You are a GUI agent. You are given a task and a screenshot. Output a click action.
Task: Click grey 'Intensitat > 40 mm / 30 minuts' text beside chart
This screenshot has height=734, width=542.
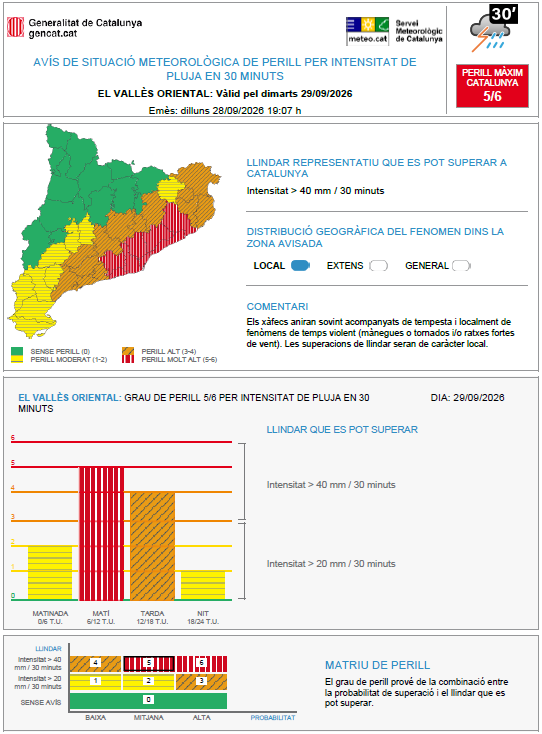(x=331, y=484)
